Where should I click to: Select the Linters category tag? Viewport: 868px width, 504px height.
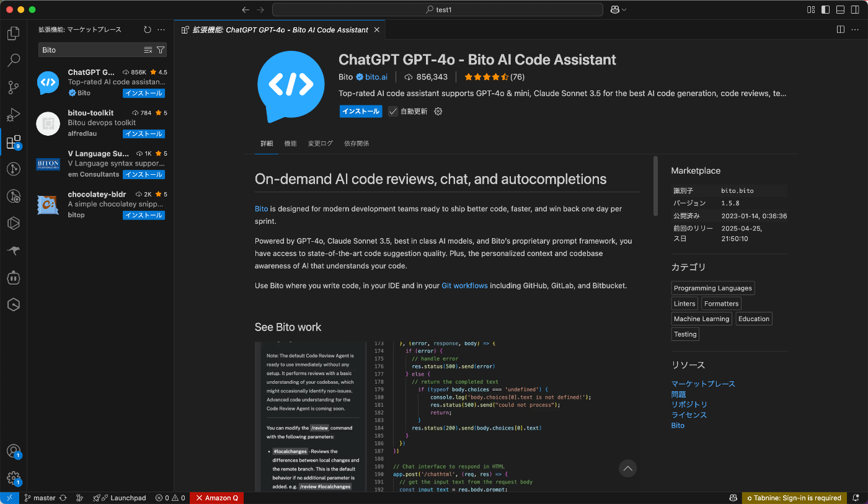click(x=685, y=304)
